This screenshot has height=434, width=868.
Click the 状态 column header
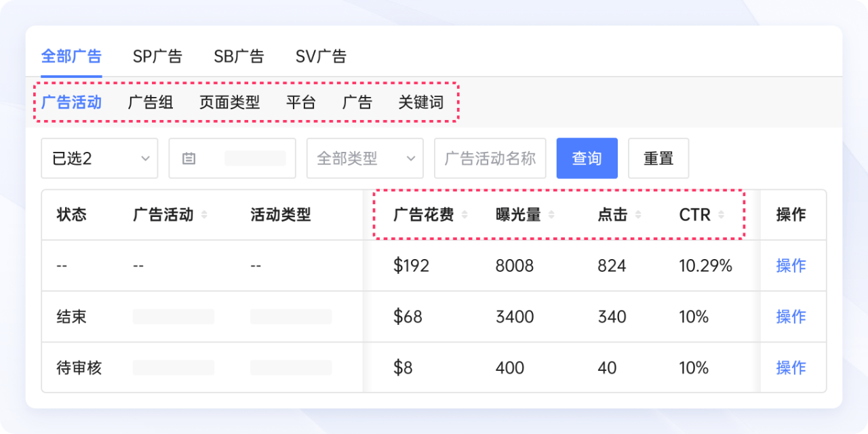click(72, 215)
